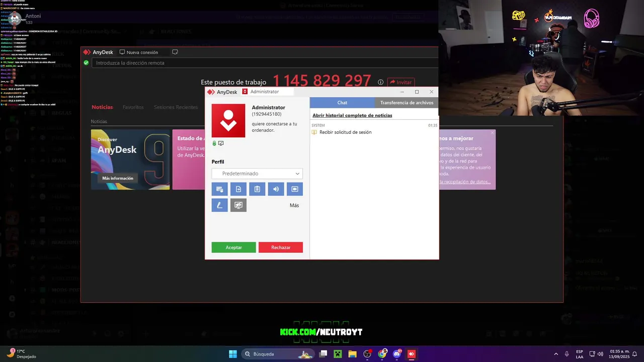This screenshot has width=644, height=362.
Task: Open the clock showing 01:35 a. m.
Action: [x=619, y=354]
